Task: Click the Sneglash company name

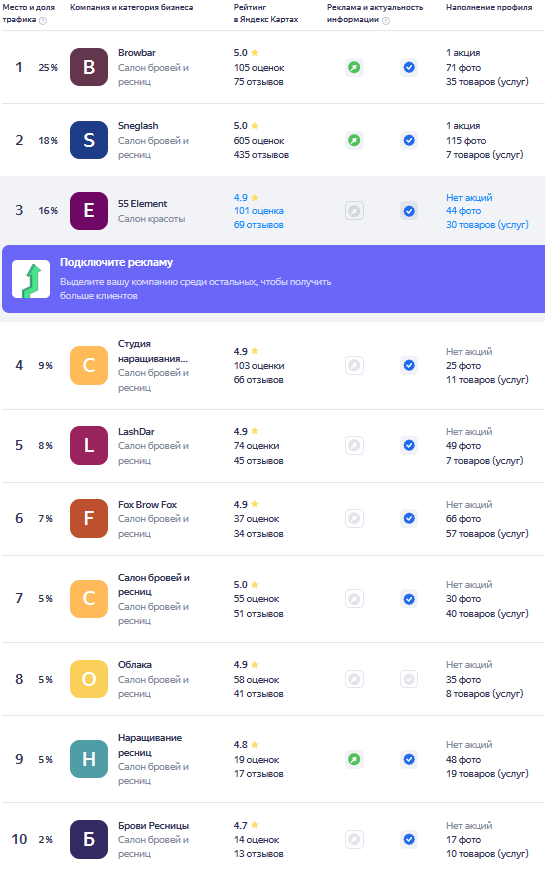Action: pyautogui.click(x=138, y=126)
